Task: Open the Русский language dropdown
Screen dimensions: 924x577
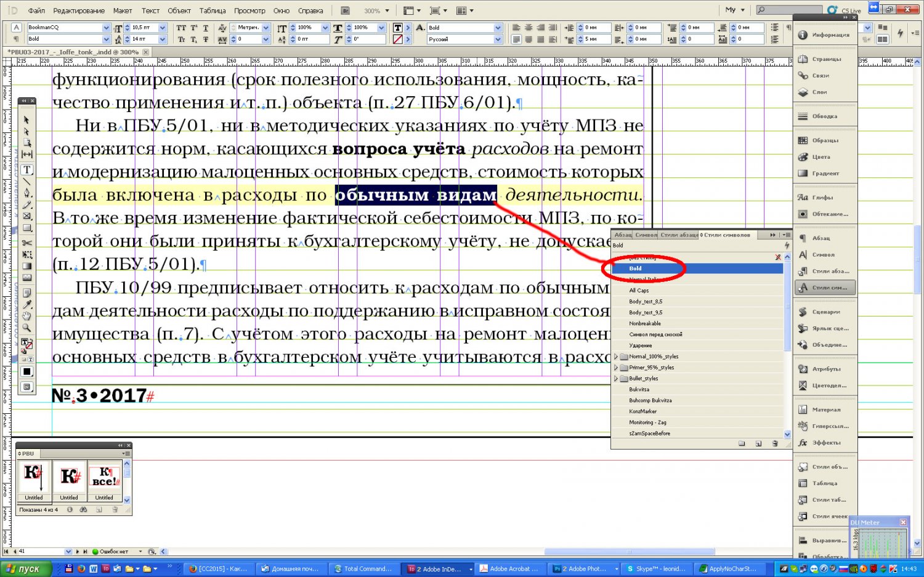Action: click(498, 39)
